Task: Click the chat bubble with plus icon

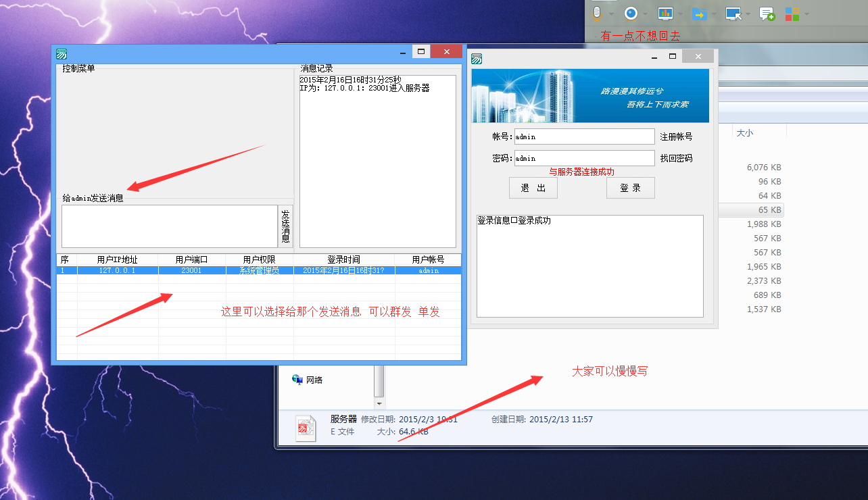Action: coord(767,14)
